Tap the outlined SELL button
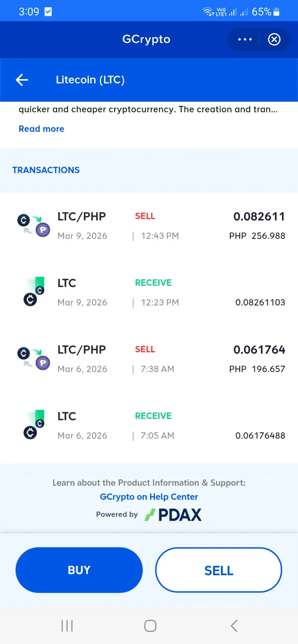Viewport: 298px width, 644px height. 219,570
